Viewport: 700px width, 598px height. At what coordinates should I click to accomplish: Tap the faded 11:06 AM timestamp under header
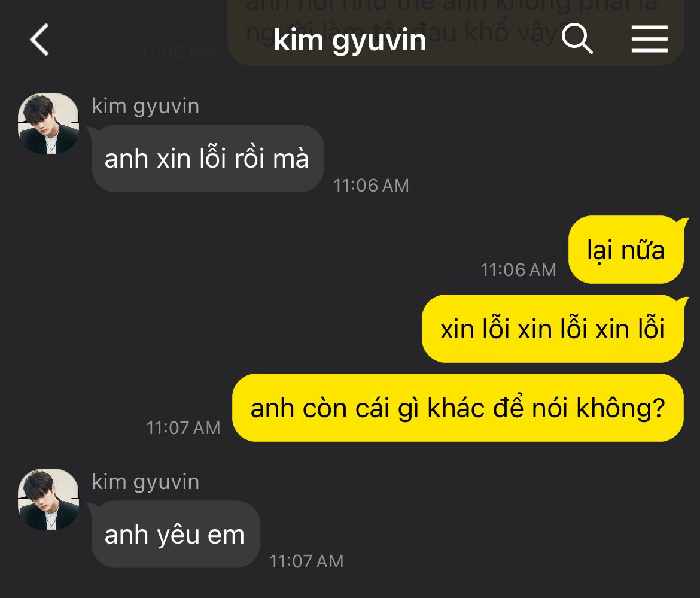coord(178,52)
